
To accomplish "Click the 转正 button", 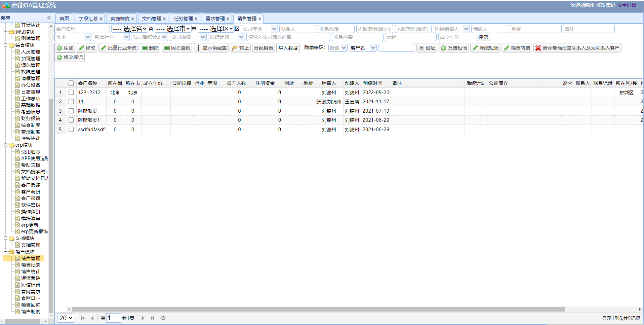I will coord(240,48).
